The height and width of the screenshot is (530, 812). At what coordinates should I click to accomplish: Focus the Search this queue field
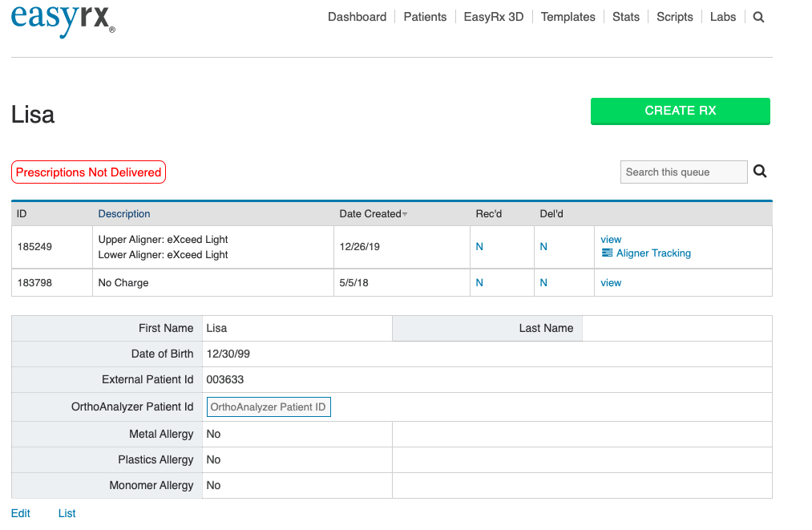click(x=684, y=172)
